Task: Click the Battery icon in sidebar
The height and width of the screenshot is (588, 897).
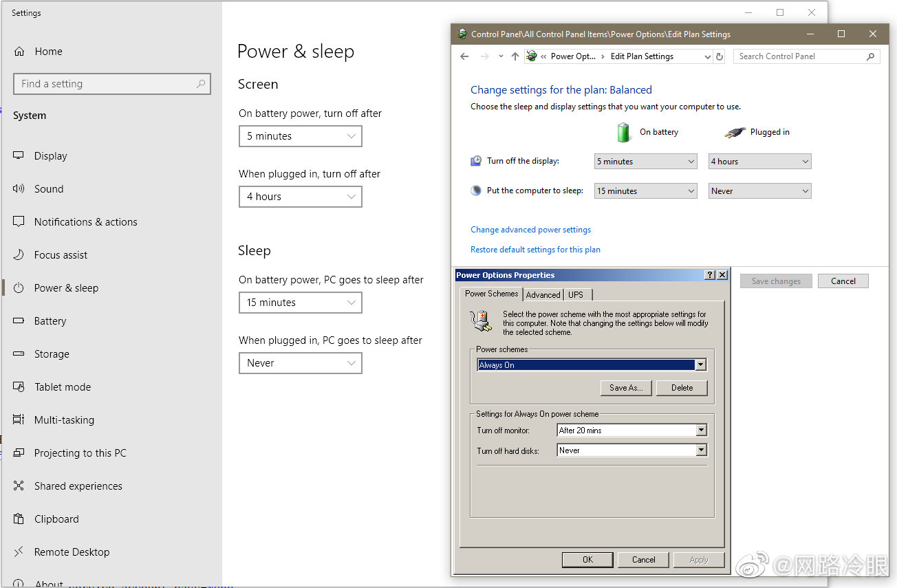Action: pos(19,320)
